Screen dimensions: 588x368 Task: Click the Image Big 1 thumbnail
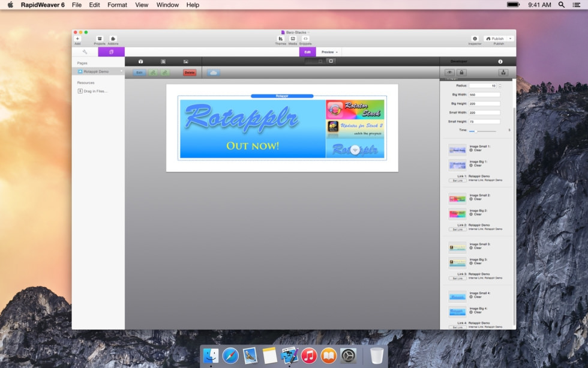457,164
